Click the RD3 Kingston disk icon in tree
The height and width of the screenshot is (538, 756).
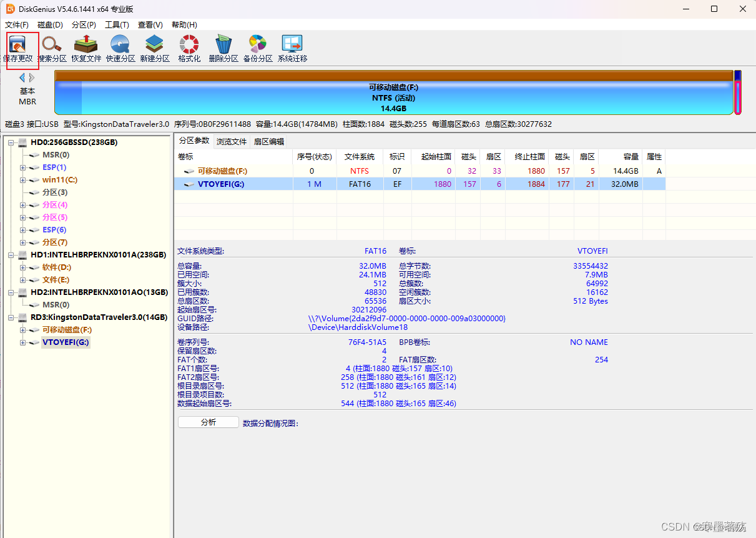coord(22,317)
